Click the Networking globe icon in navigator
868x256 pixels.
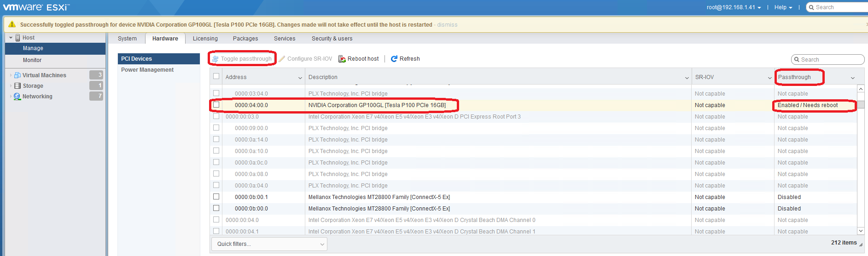tap(17, 97)
